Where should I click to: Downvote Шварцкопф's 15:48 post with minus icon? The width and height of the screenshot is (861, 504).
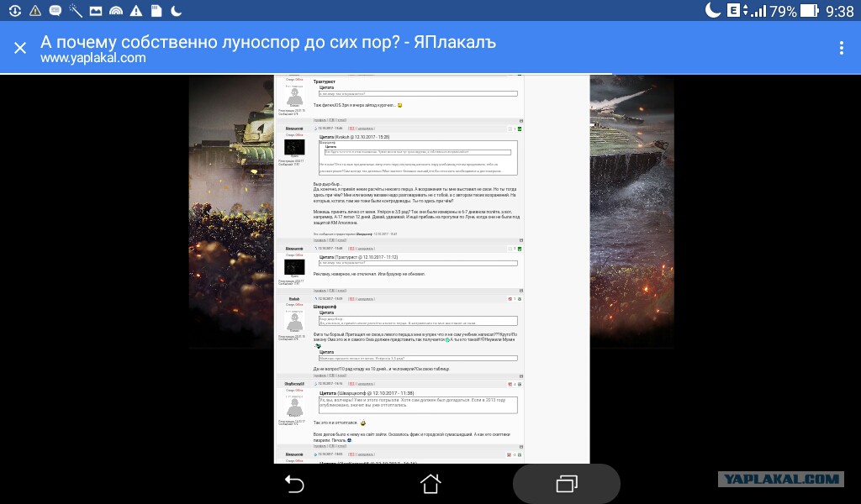[x=510, y=249]
